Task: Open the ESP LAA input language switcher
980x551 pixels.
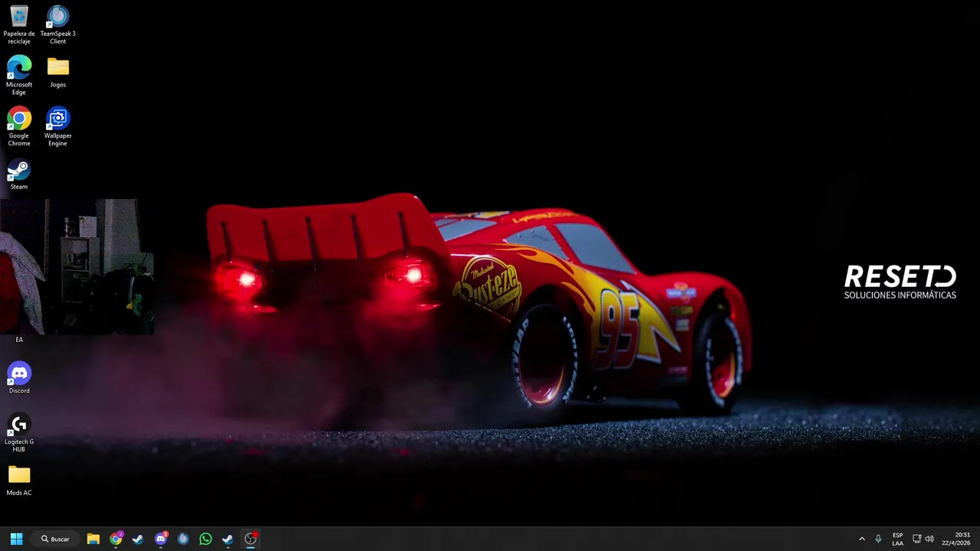Action: click(x=897, y=539)
